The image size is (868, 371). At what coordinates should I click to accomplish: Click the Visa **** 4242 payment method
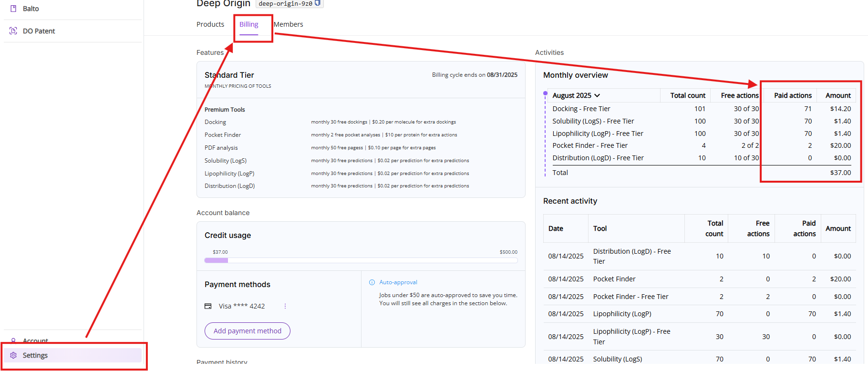coord(241,306)
